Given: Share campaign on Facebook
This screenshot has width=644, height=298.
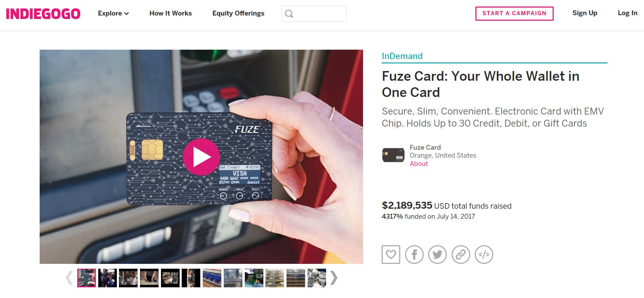Looking at the screenshot, I should (x=414, y=255).
